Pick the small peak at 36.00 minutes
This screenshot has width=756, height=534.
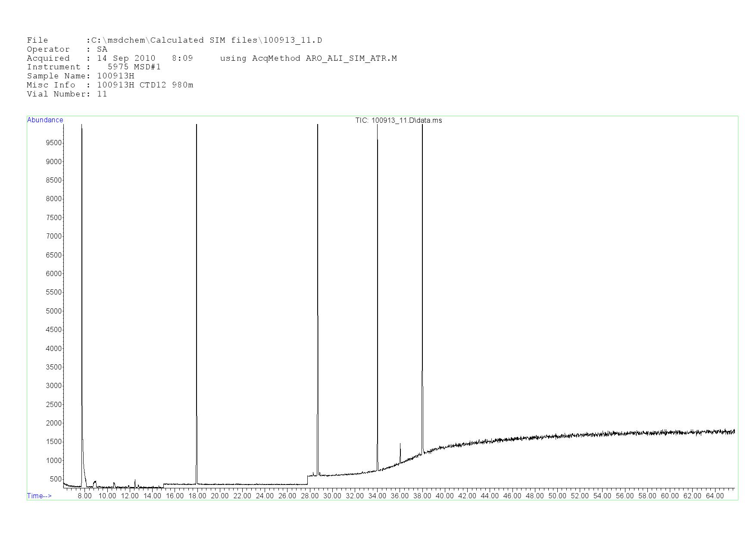400,452
